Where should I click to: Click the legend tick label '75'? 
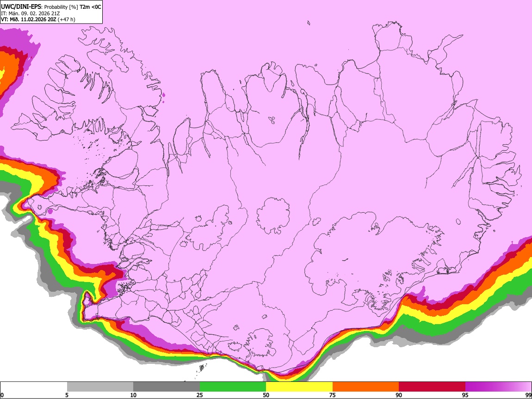click(333, 395)
